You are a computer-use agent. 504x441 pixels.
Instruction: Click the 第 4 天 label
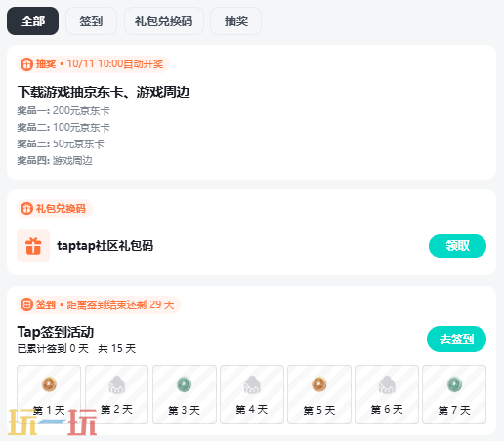tap(252, 410)
